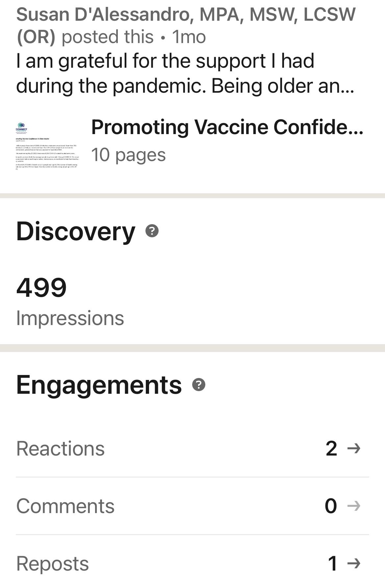Tap the arrow next to Reactions count

(354, 448)
